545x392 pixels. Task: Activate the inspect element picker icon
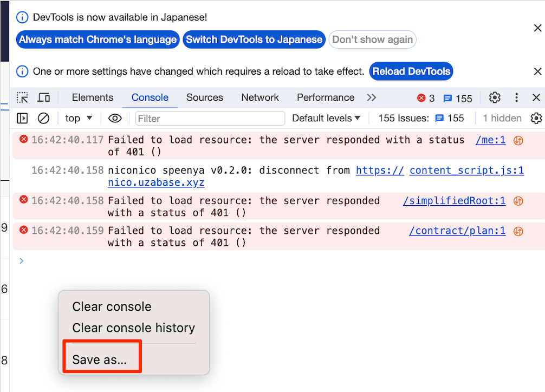(22, 97)
